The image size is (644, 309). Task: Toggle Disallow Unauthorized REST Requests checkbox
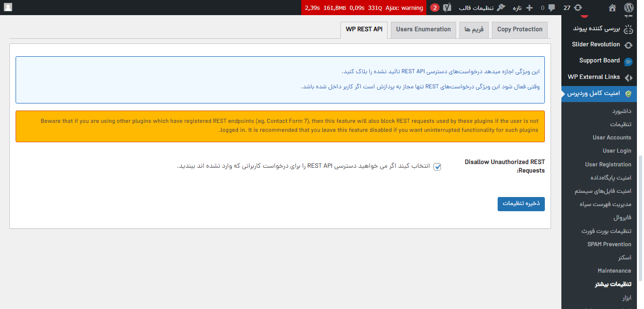click(437, 167)
